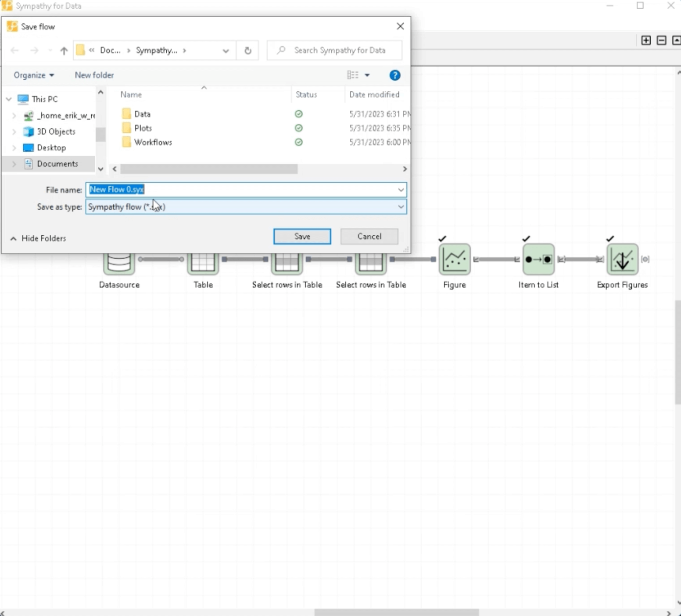
Task: Go up one folder level
Action: click(x=64, y=50)
